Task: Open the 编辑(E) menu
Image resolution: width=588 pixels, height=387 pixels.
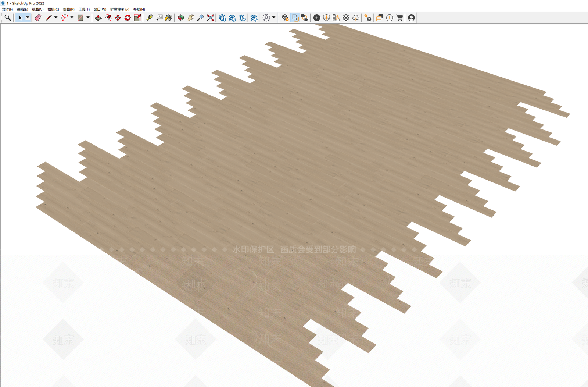Action: click(x=22, y=10)
